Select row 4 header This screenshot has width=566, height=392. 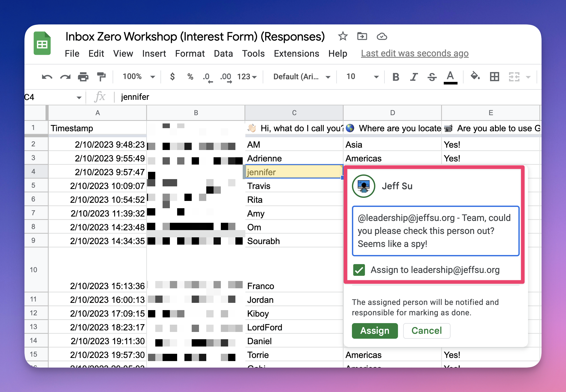[x=36, y=172]
